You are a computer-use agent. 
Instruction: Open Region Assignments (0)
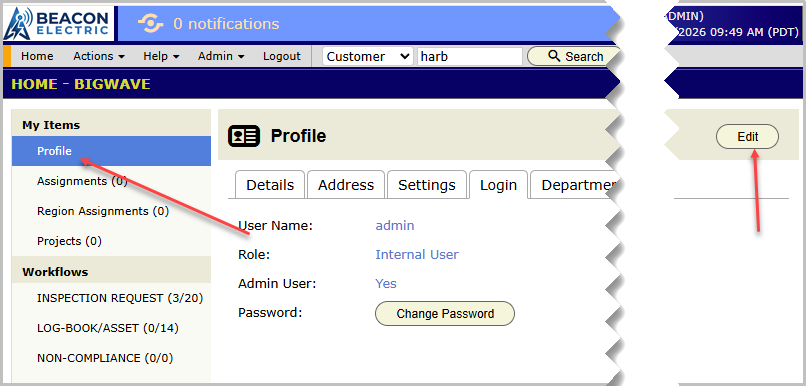click(111, 211)
